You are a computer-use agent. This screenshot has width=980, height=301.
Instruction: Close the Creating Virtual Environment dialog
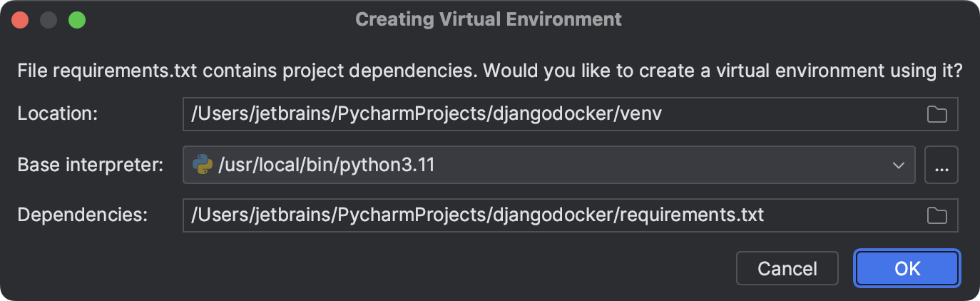tap(20, 20)
